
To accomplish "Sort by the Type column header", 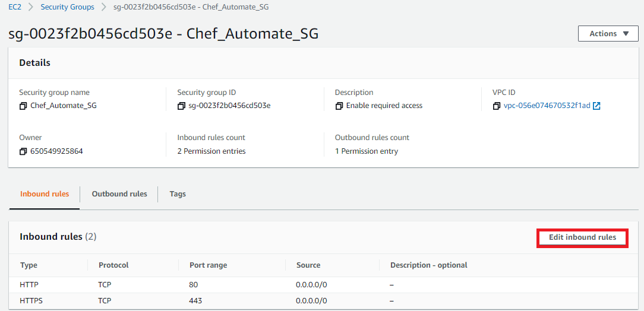I will [x=29, y=265].
